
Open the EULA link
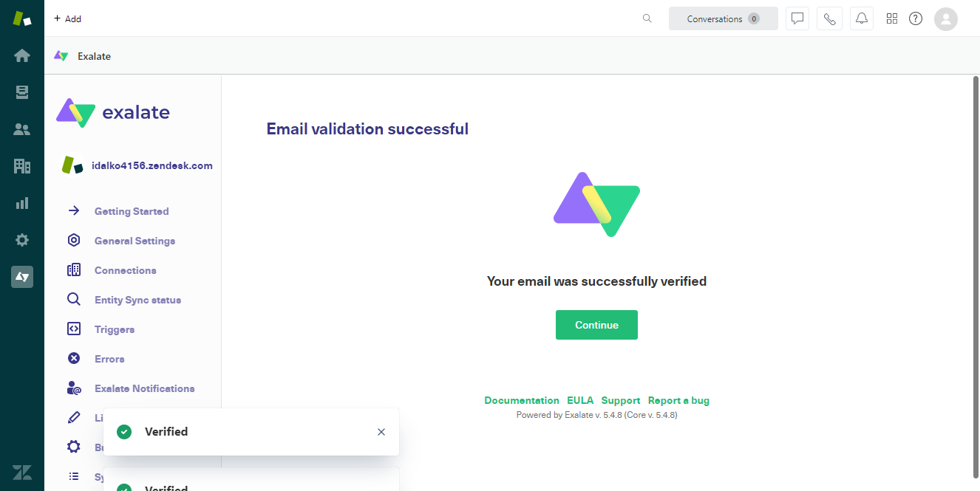580,400
